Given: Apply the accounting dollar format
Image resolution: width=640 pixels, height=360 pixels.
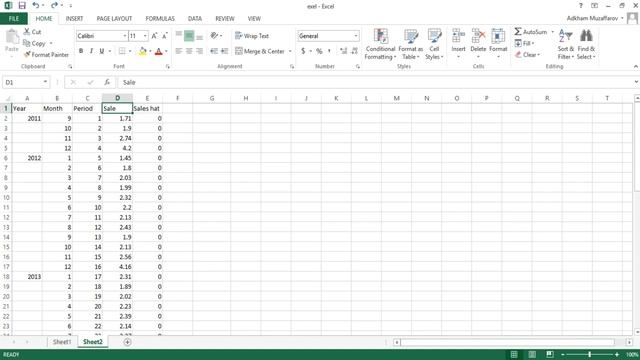Looking at the screenshot, I should click(x=303, y=51).
